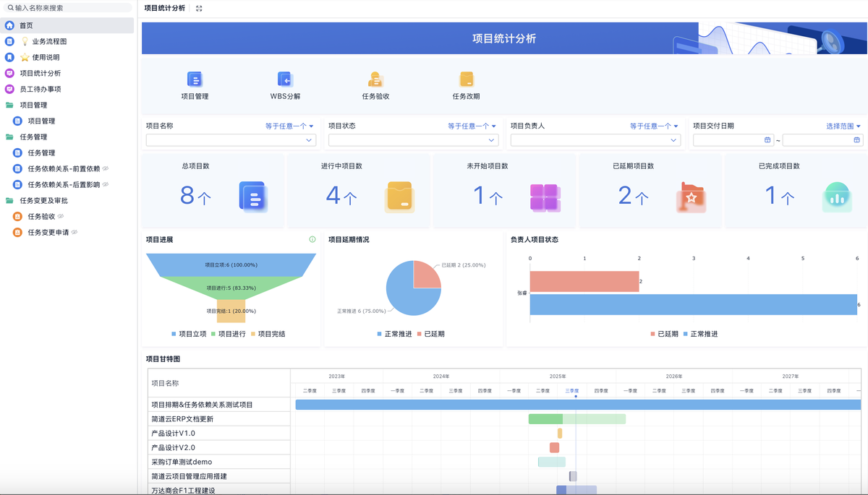Click the 首页 home icon in sidebar

pos(9,25)
